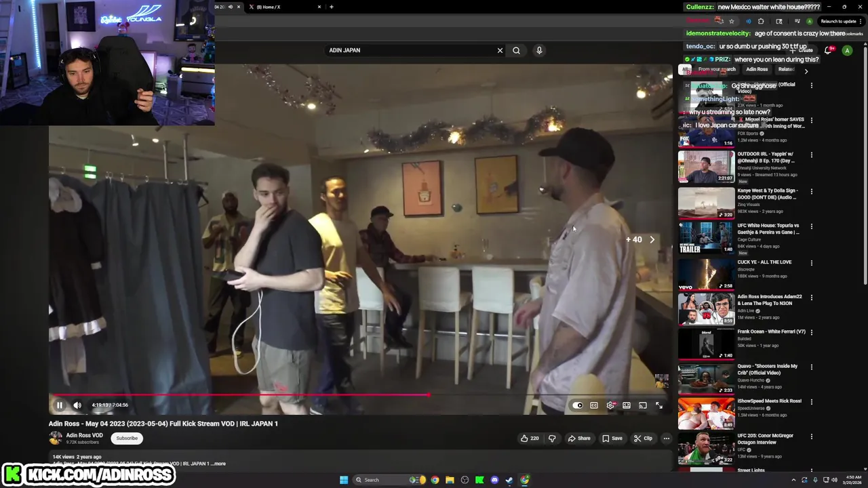Select the 'Adin Ross' filter chip
This screenshot has width=868, height=488.
pyautogui.click(x=757, y=69)
